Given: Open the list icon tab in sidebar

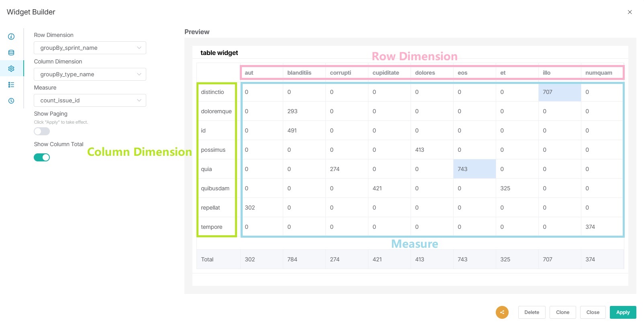Looking at the screenshot, I should coord(11,85).
